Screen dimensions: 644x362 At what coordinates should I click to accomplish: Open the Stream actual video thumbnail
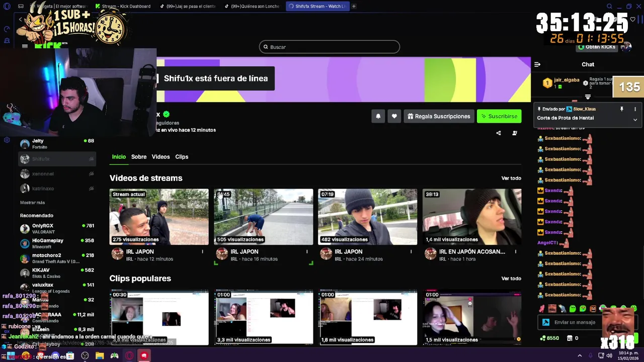pos(159,217)
